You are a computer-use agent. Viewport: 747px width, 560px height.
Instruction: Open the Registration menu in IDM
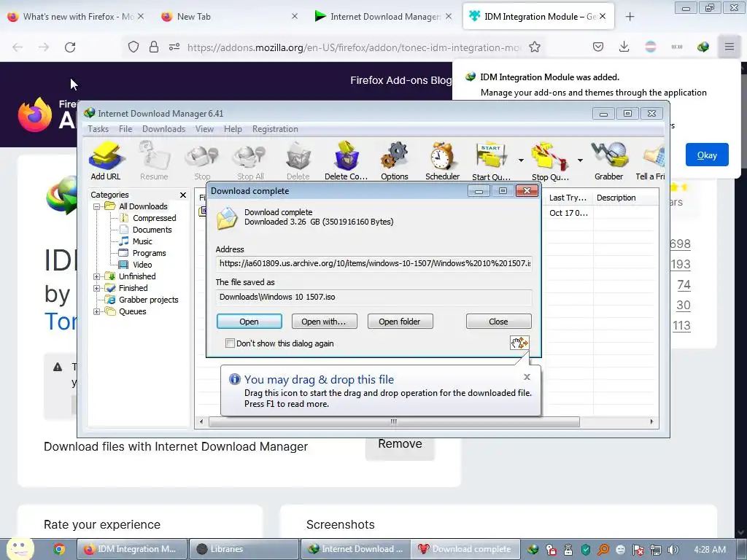point(275,129)
